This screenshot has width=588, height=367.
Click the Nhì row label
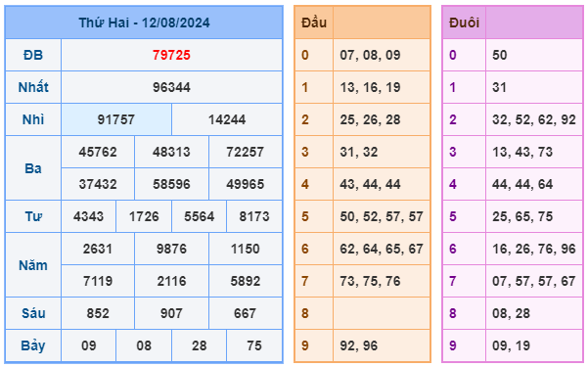pyautogui.click(x=33, y=119)
